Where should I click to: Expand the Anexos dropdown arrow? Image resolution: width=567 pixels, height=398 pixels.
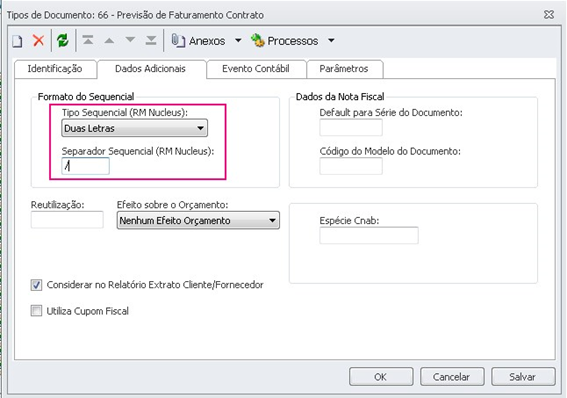click(x=238, y=40)
